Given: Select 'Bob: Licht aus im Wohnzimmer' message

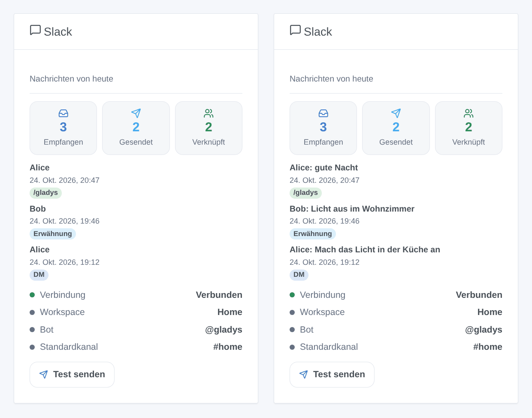Looking at the screenshot, I should [x=352, y=209].
